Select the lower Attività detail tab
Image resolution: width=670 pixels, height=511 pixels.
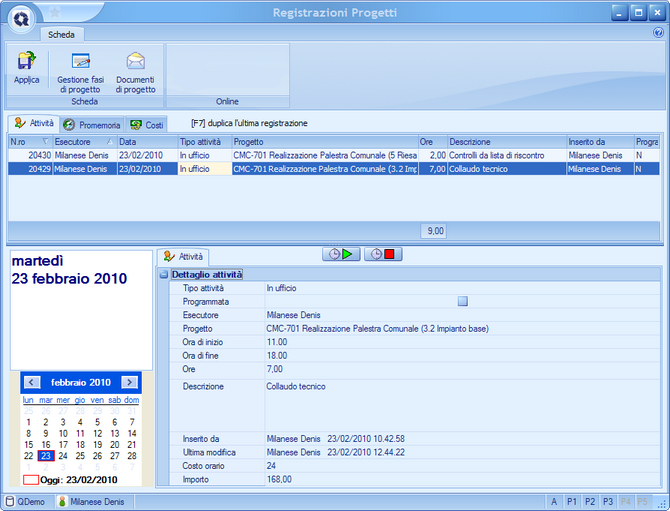(x=183, y=257)
